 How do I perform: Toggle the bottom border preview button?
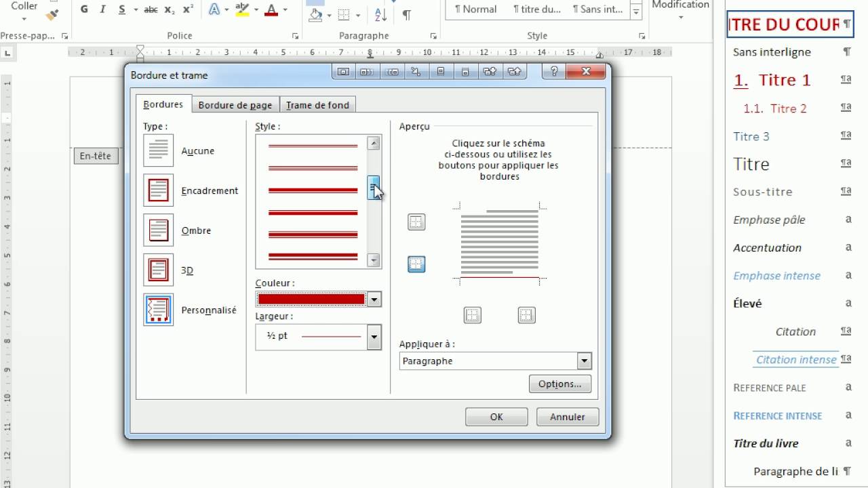click(x=416, y=264)
